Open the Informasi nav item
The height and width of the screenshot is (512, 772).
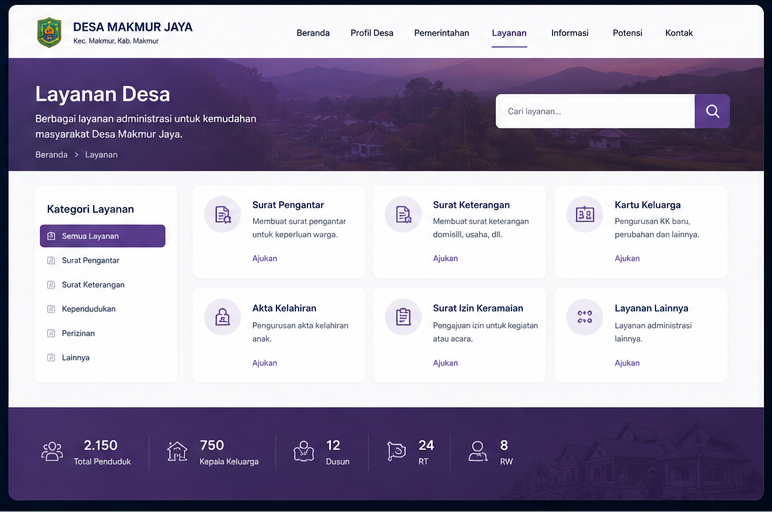click(x=570, y=33)
